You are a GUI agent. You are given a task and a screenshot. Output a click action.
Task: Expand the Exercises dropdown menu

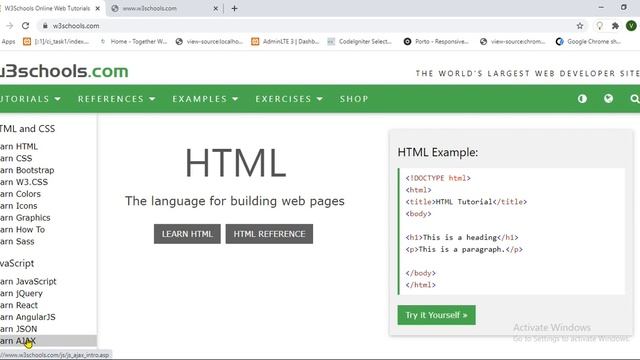(289, 99)
